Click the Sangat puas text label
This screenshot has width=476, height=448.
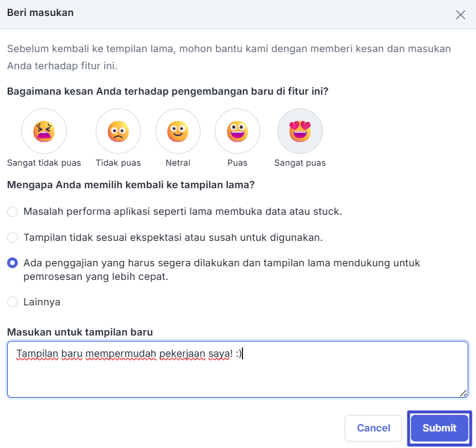pos(300,163)
